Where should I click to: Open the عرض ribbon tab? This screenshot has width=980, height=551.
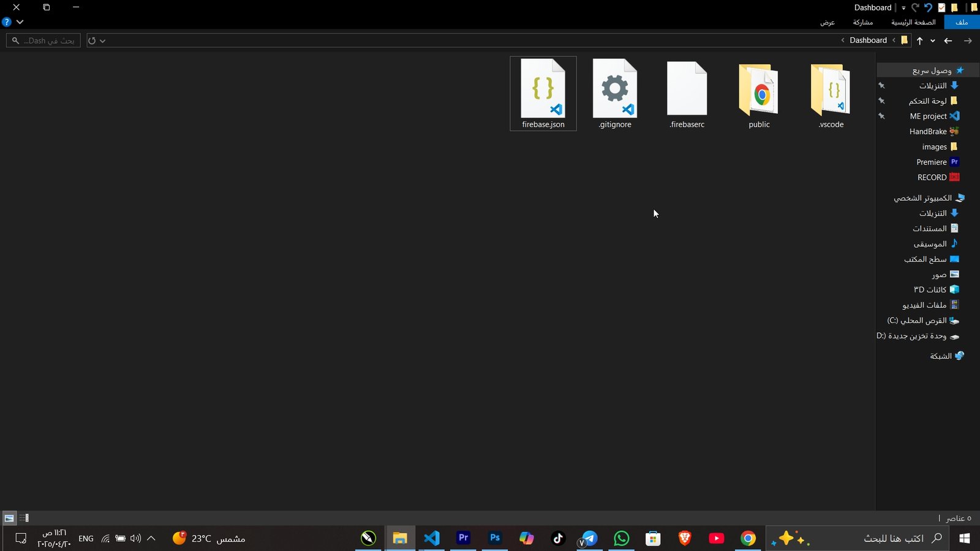point(827,22)
